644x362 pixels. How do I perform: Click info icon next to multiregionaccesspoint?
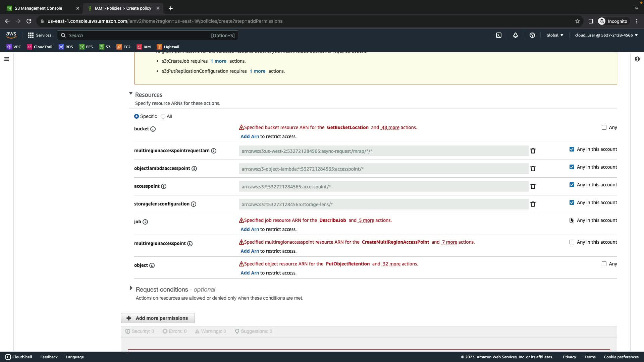pos(190,244)
